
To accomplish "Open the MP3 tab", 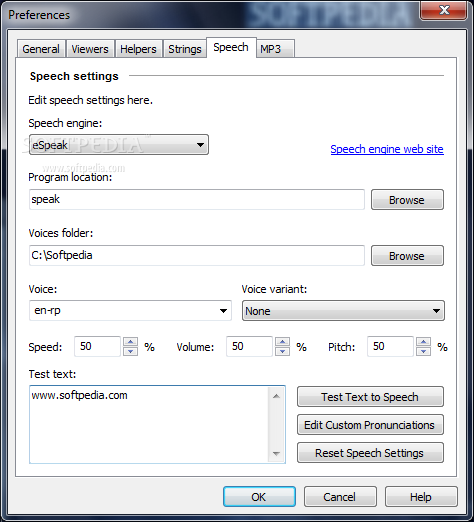I will pos(275,49).
